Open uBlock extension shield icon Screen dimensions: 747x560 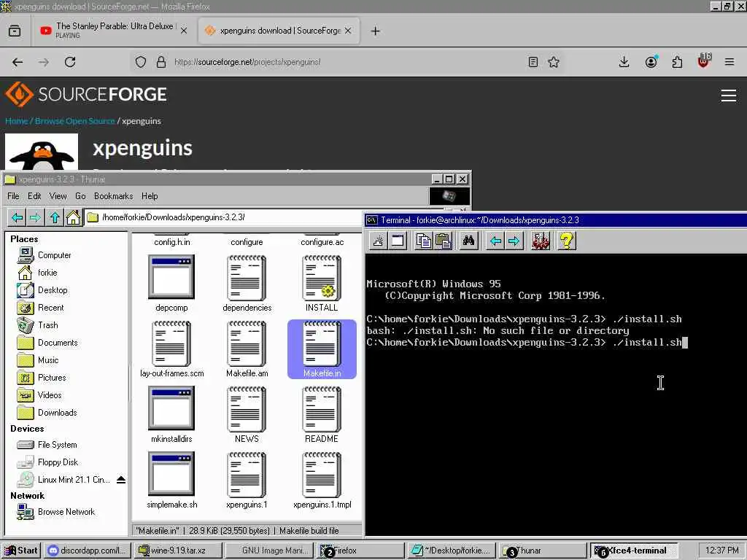[x=704, y=61]
